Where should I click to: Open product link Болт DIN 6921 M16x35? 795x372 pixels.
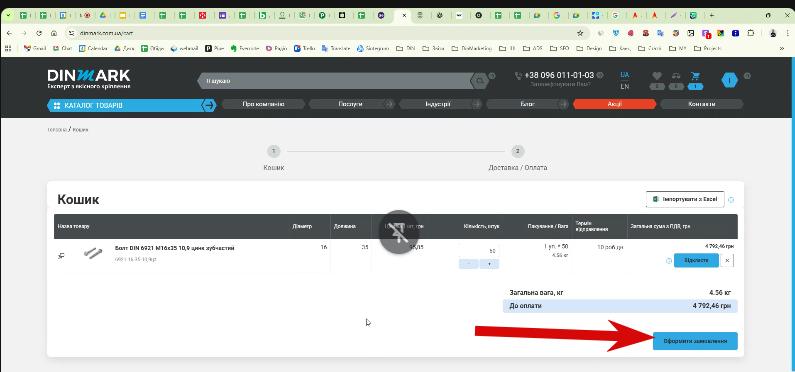pos(174,248)
